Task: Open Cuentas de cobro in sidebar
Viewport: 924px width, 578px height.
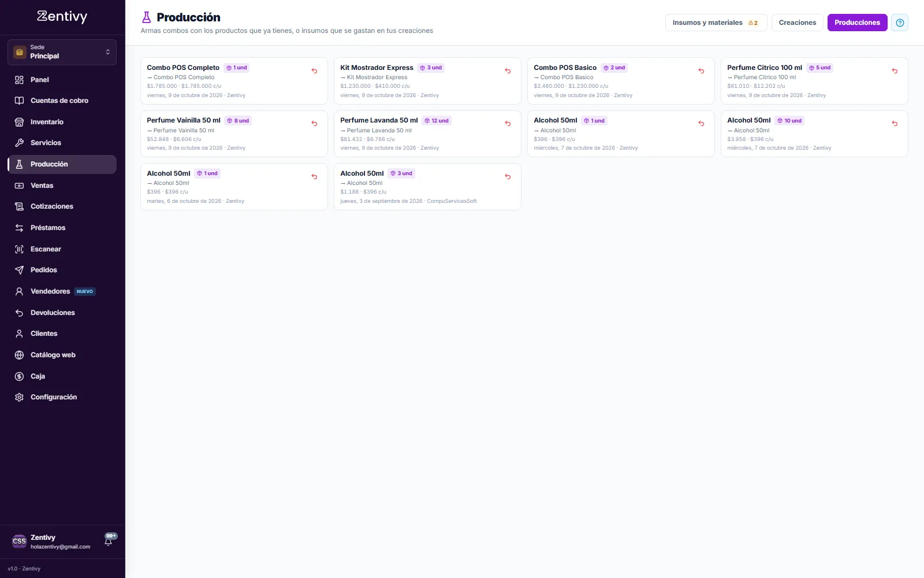Action: (x=62, y=101)
